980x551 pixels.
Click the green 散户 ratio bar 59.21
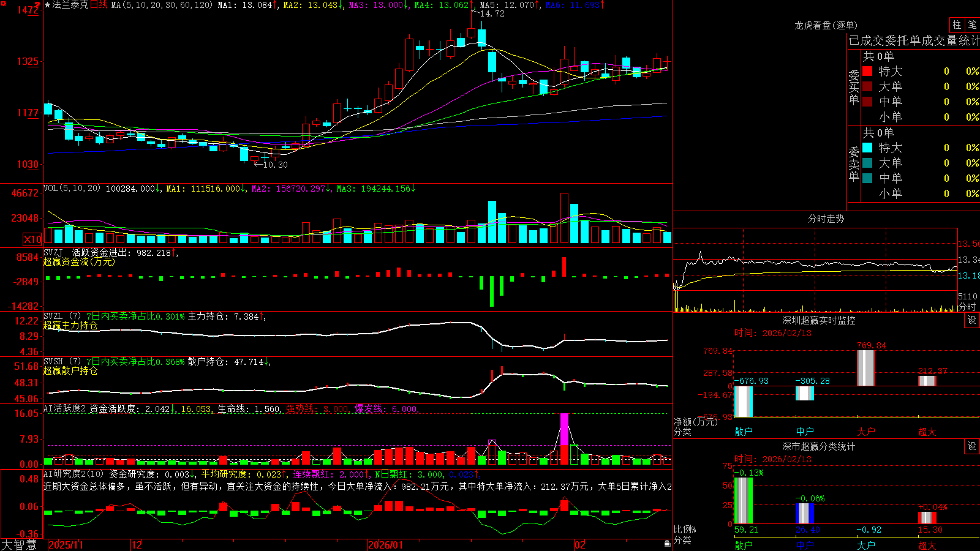[744, 501]
